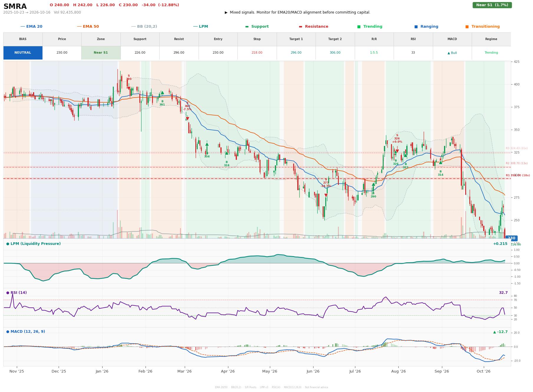Toggle the EMA 50 legend line

tap(88, 27)
